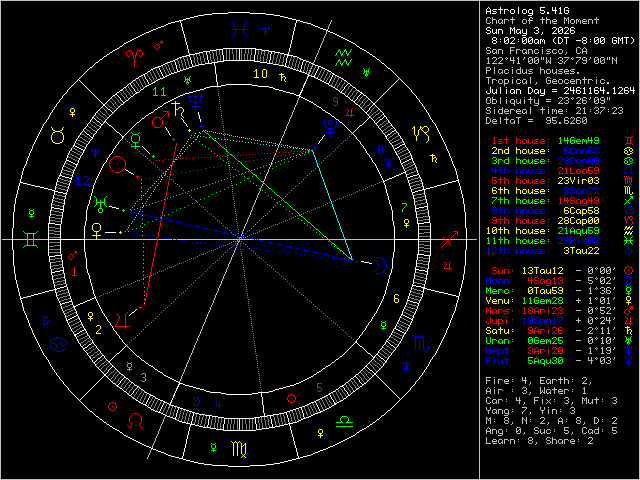Click the large red Jupiter glyph inside the wheel

[x=122, y=320]
